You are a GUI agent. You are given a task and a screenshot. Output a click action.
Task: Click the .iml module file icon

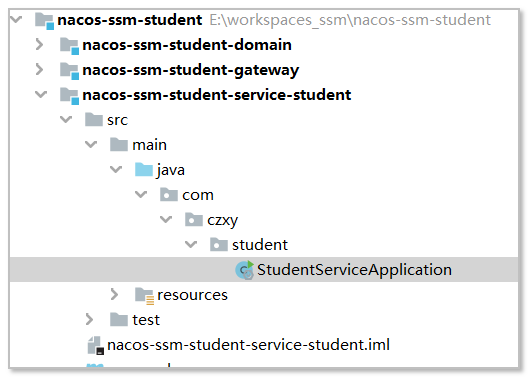point(96,345)
